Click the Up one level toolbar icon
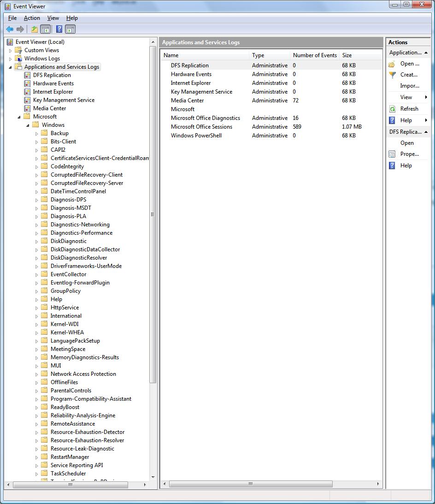 (35, 29)
